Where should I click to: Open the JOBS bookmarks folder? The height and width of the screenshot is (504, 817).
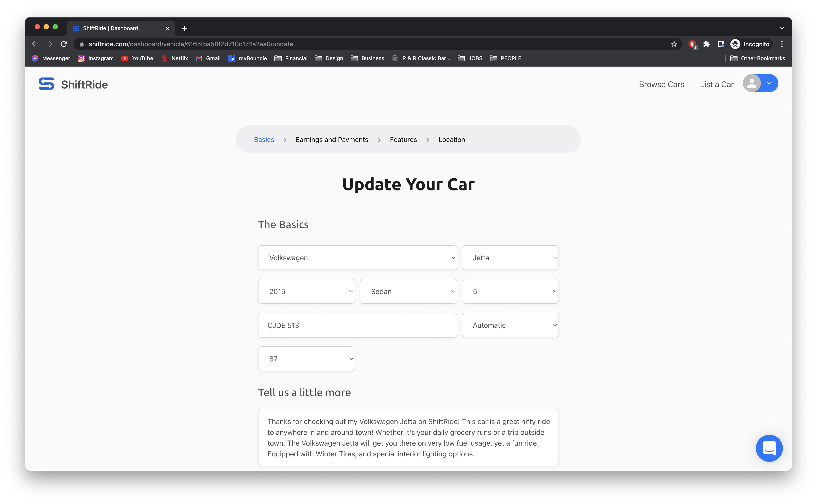click(x=470, y=58)
